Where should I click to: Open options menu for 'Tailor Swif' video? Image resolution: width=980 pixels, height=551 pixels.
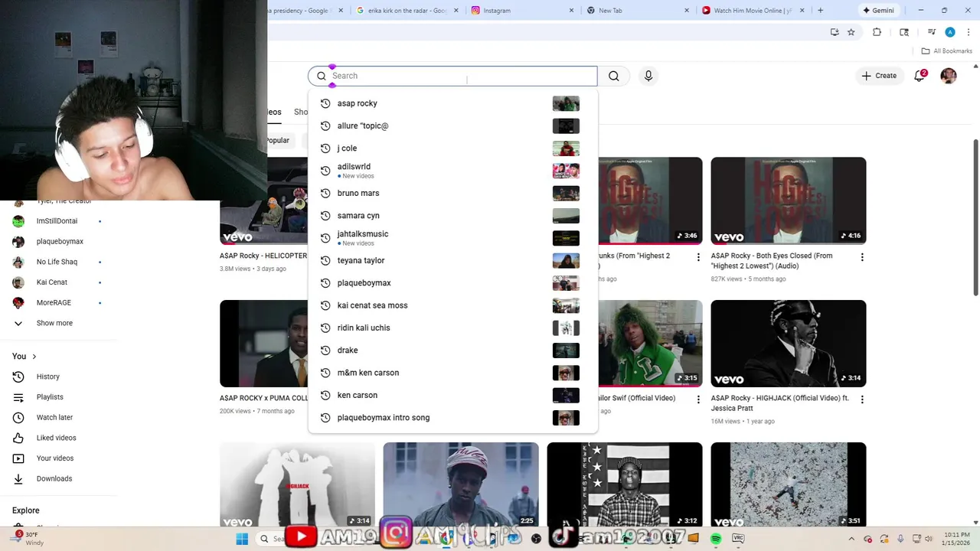[698, 399]
